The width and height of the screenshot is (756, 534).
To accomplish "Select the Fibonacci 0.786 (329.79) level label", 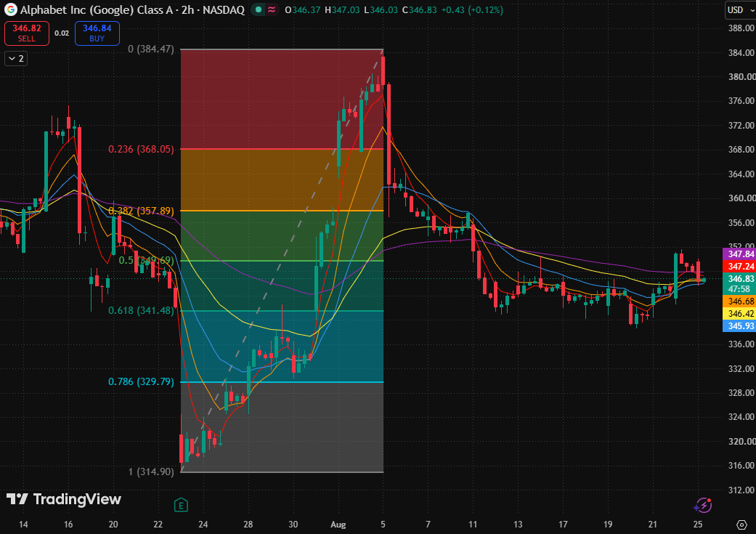I will [x=141, y=381].
